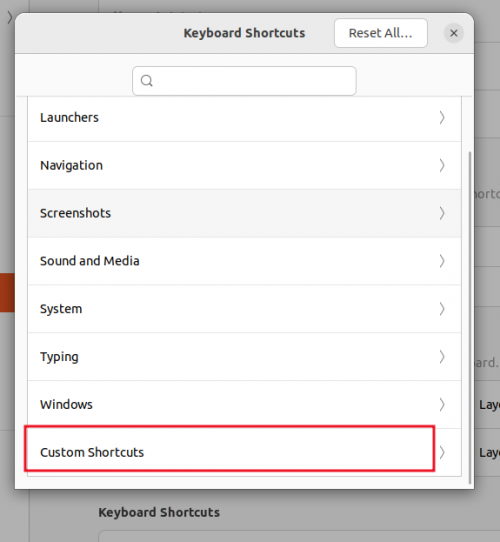500x542 pixels.
Task: Click the Typing row chevron arrow
Action: point(442,357)
